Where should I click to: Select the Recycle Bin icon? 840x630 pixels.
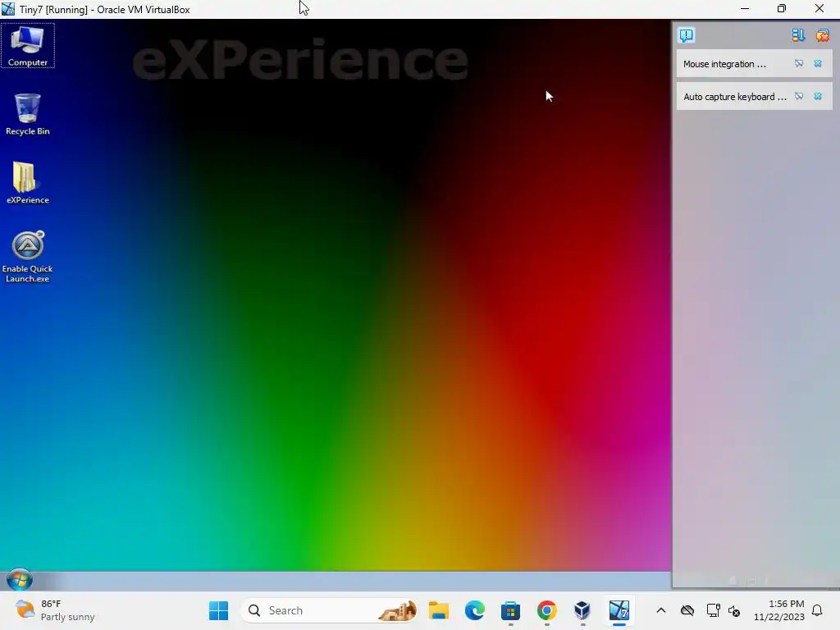point(27,114)
